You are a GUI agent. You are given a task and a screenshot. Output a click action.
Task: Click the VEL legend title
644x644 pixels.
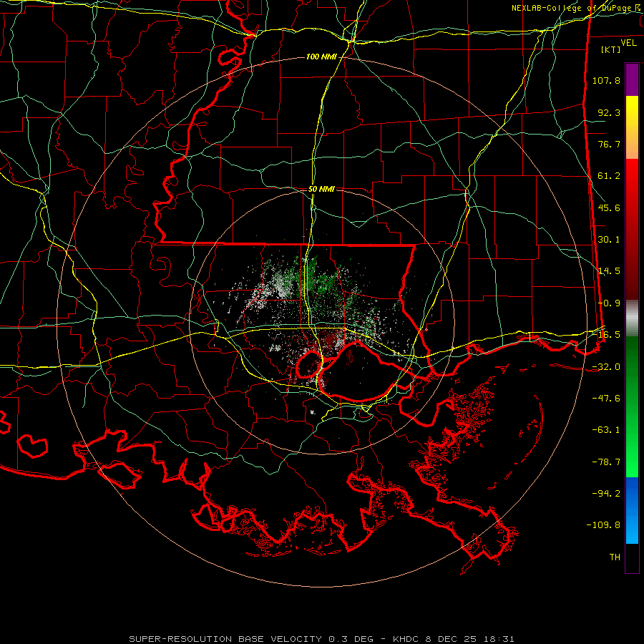(628, 43)
